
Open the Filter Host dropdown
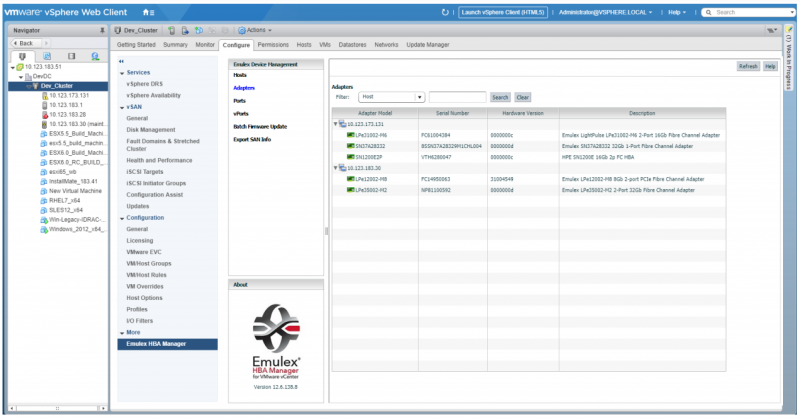391,97
